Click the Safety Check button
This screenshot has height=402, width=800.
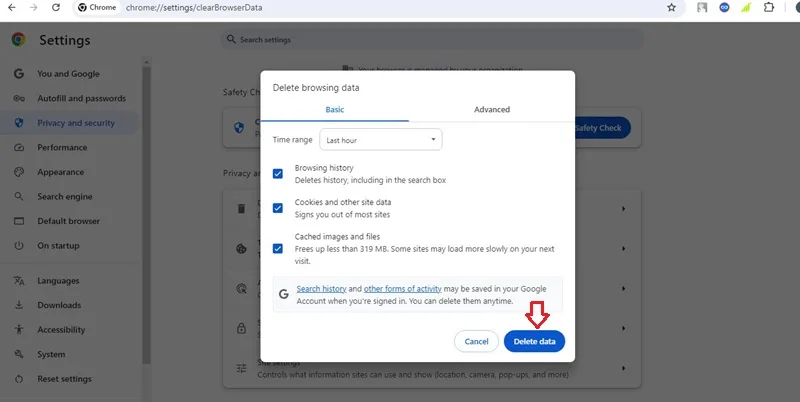click(603, 128)
